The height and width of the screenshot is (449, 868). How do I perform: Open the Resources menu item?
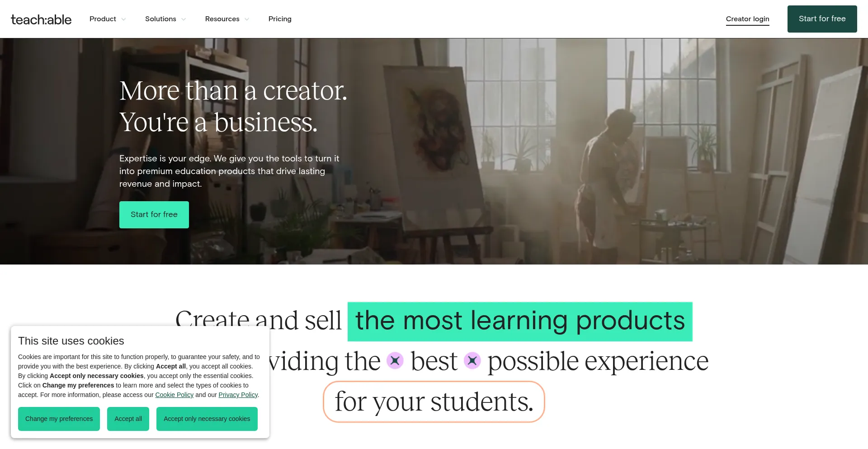click(222, 19)
